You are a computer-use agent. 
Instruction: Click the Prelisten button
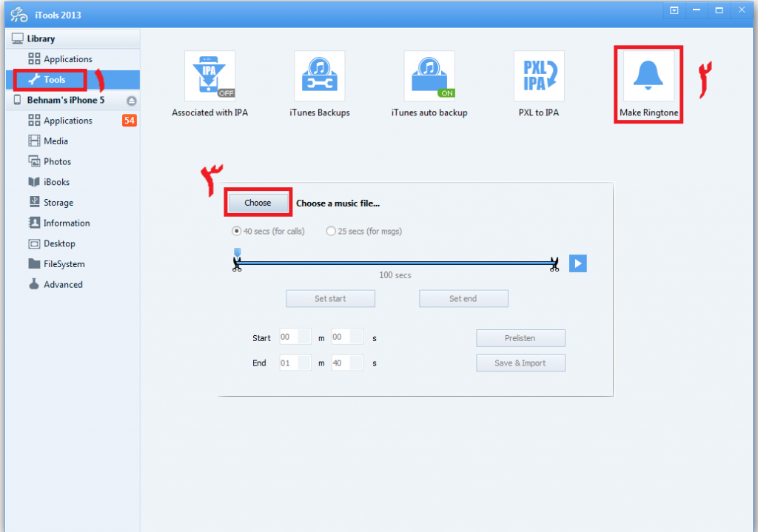point(520,338)
